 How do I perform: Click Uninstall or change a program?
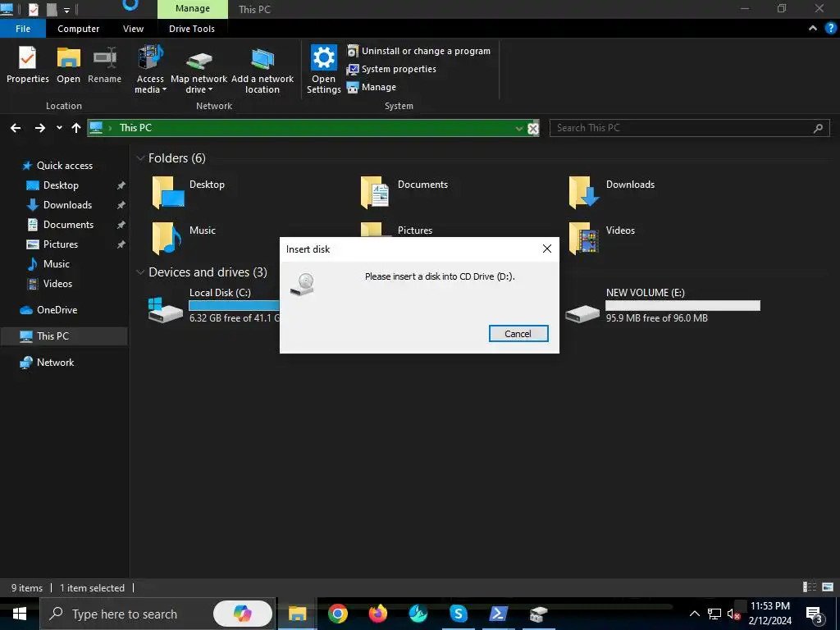(x=418, y=51)
